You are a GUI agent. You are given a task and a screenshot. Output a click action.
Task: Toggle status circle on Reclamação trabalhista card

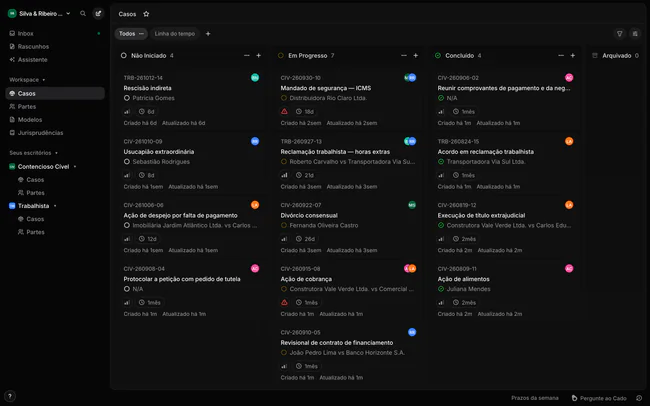[x=284, y=162]
